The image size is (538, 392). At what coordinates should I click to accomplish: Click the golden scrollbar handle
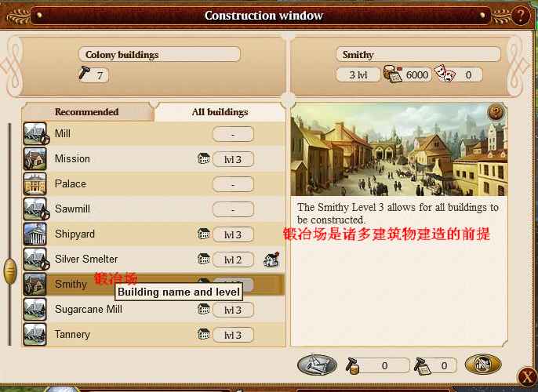point(10,271)
